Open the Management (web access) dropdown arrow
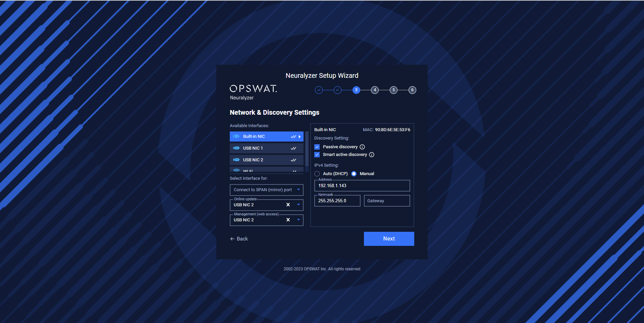 coord(299,220)
